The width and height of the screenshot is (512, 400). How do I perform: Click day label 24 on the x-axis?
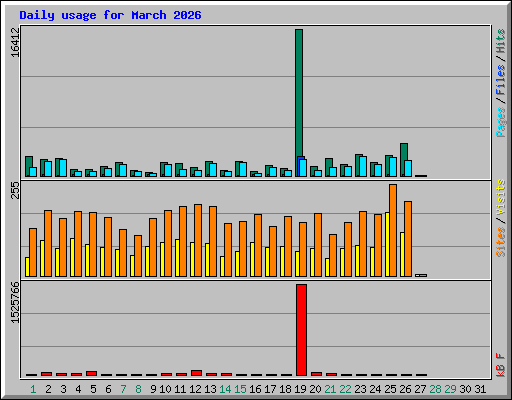375,389
